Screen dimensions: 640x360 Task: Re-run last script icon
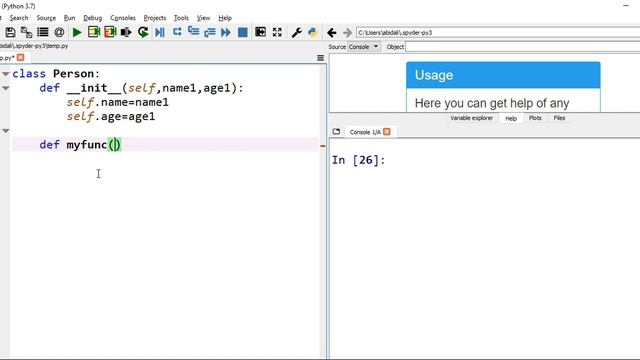[x=143, y=32]
